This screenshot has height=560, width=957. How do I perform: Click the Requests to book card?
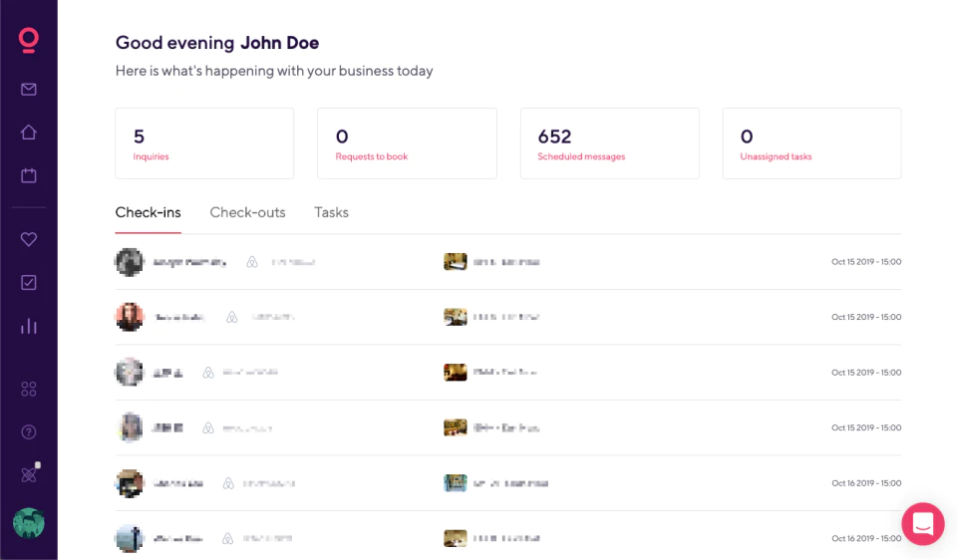407,143
